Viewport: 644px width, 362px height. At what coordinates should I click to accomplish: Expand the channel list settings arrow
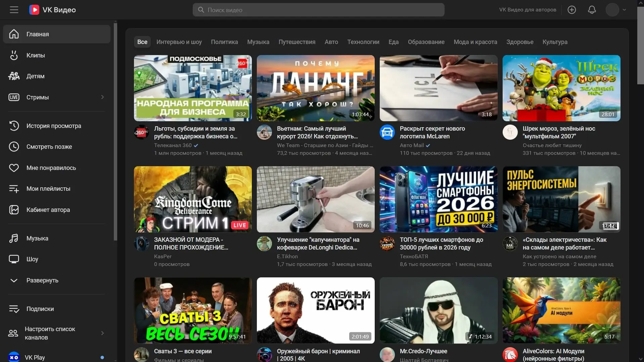pyautogui.click(x=102, y=333)
